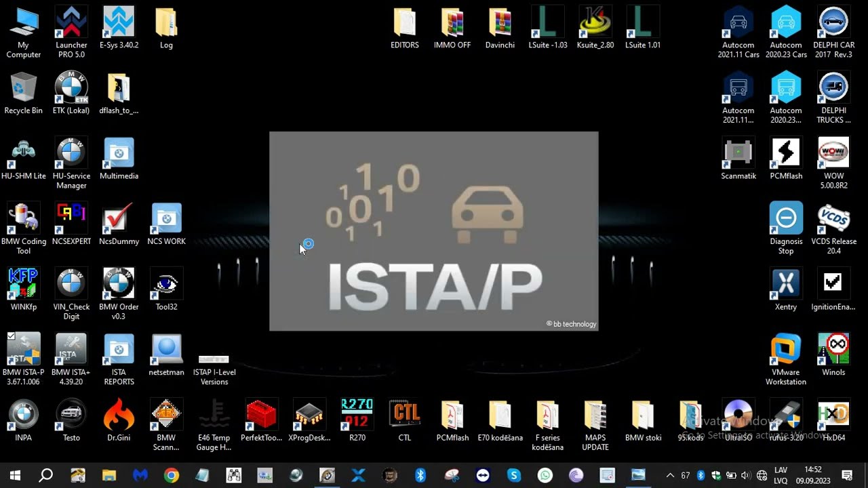Select Winols desktop icon

(x=833, y=354)
